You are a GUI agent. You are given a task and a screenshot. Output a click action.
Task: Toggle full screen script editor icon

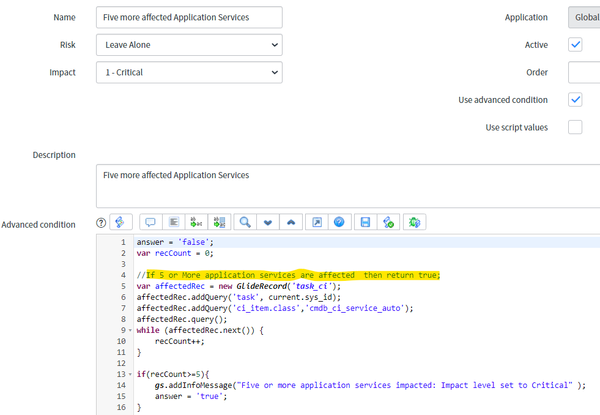pos(317,222)
